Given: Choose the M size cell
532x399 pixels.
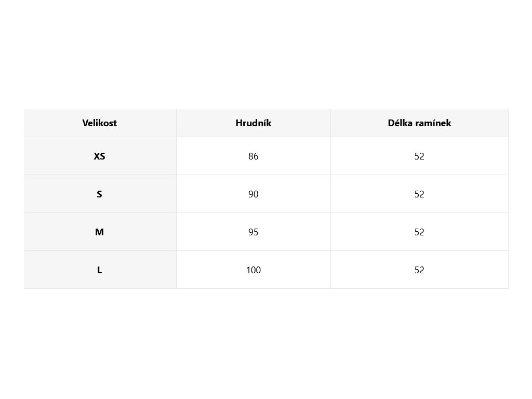Looking at the screenshot, I should point(99,232).
